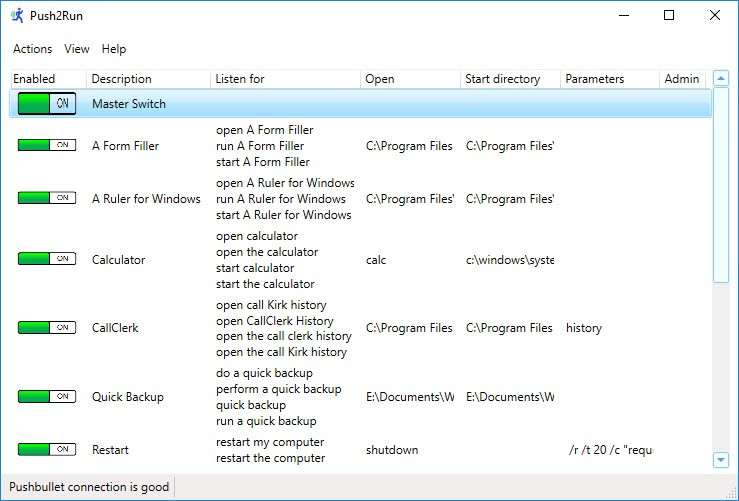Click 'open calculator' phrase
The width and height of the screenshot is (739, 501).
(257, 236)
